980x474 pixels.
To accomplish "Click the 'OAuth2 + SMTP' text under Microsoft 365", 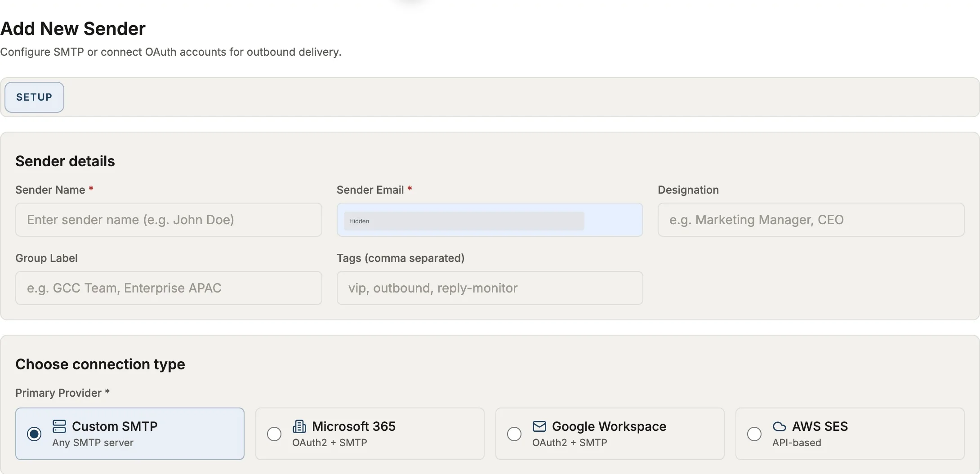I will tap(330, 443).
